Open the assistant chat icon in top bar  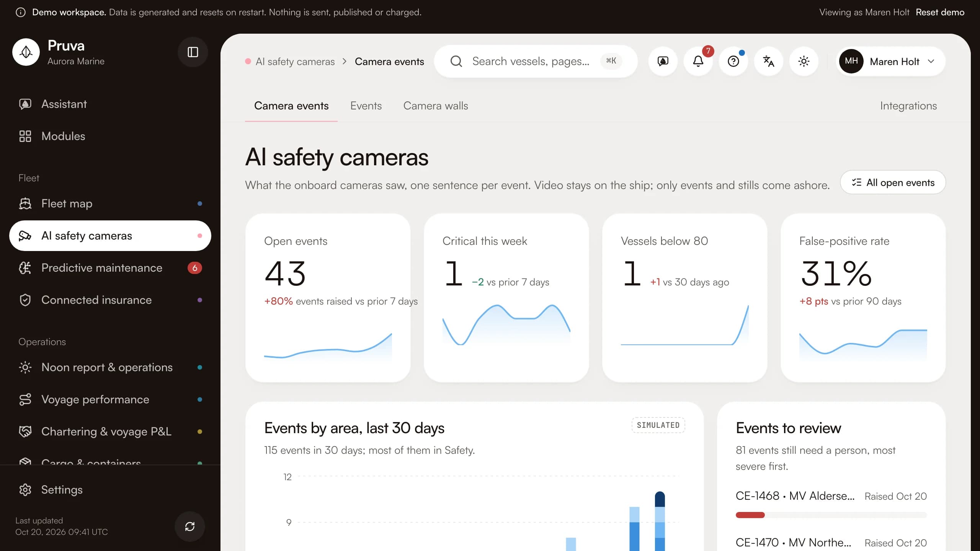click(x=663, y=61)
